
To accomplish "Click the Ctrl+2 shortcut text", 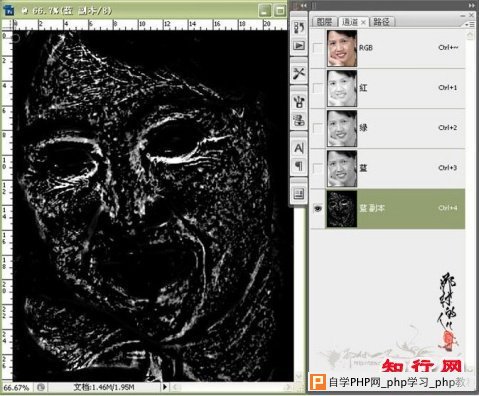I will point(448,127).
